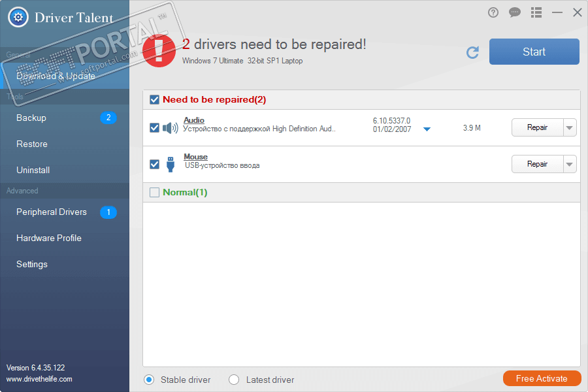Viewport: 588px width, 392px height.
Task: Open the Mouse device name link
Action: coord(196,157)
